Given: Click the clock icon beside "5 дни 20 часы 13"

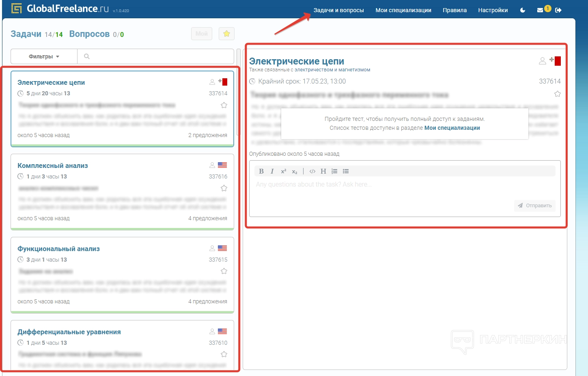Looking at the screenshot, I should click(20, 93).
